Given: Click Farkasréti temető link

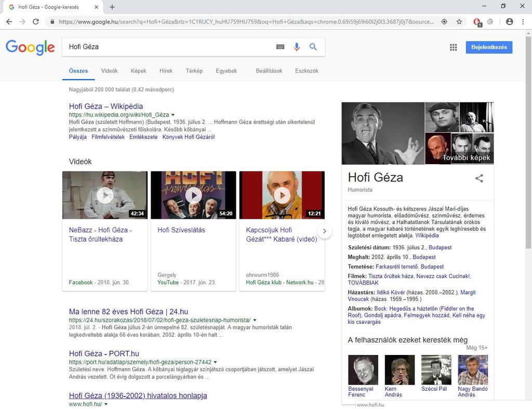Looking at the screenshot, I should [396, 267].
